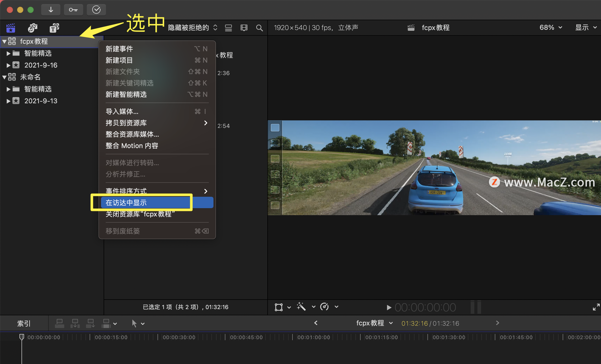The height and width of the screenshot is (364, 601).
Task: Open the 68% zoom level dropdown
Action: [x=551, y=28]
